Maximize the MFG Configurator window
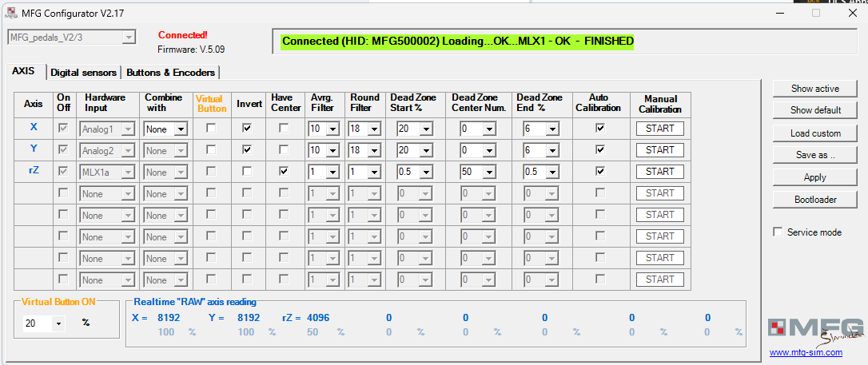868x365 pixels. [816, 13]
